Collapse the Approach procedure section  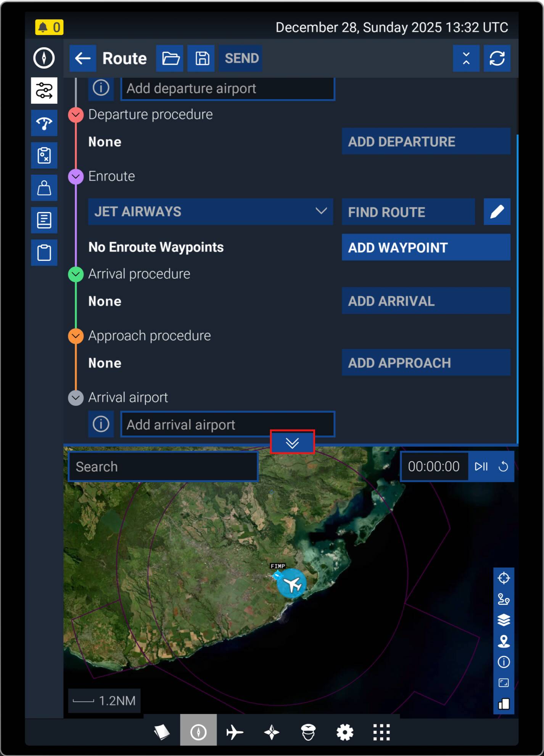76,336
